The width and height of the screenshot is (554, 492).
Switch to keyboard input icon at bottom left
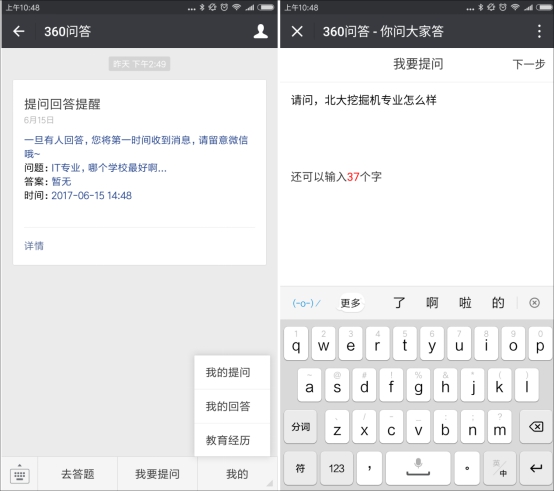[x=19, y=474]
